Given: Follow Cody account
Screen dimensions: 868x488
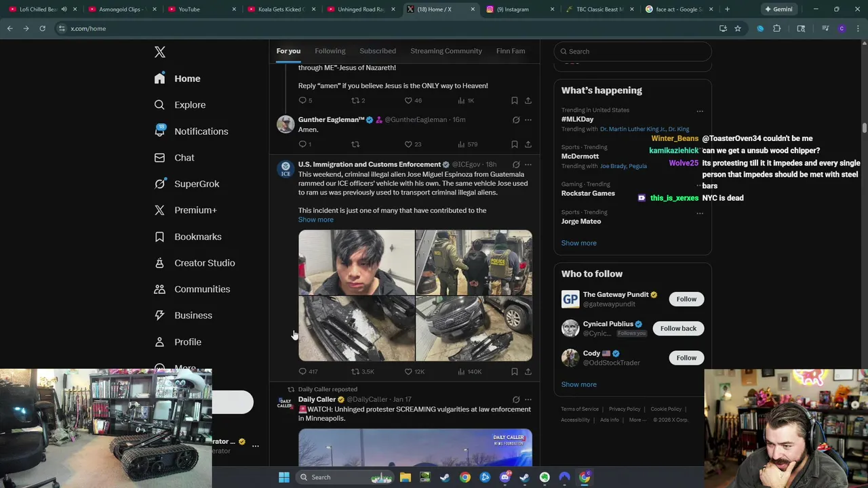Looking at the screenshot, I should pyautogui.click(x=686, y=358).
